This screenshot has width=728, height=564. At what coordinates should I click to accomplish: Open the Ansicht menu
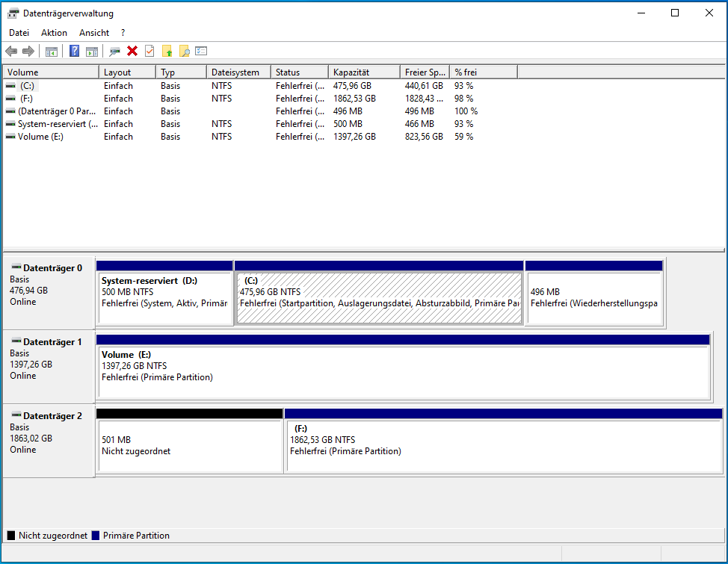[94, 32]
